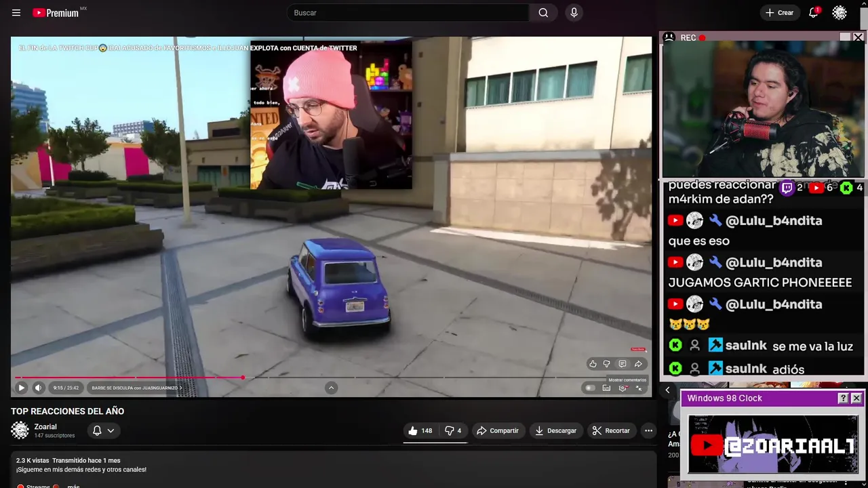Image resolution: width=868 pixels, height=488 pixels.
Task: Click the title TOP REACCIONES DEL AÑO
Action: 68,411
